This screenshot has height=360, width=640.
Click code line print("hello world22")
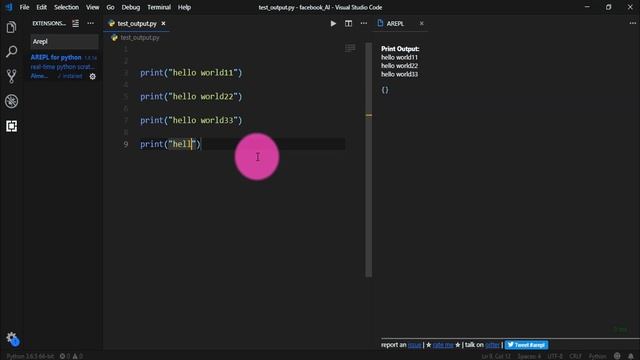click(x=191, y=97)
